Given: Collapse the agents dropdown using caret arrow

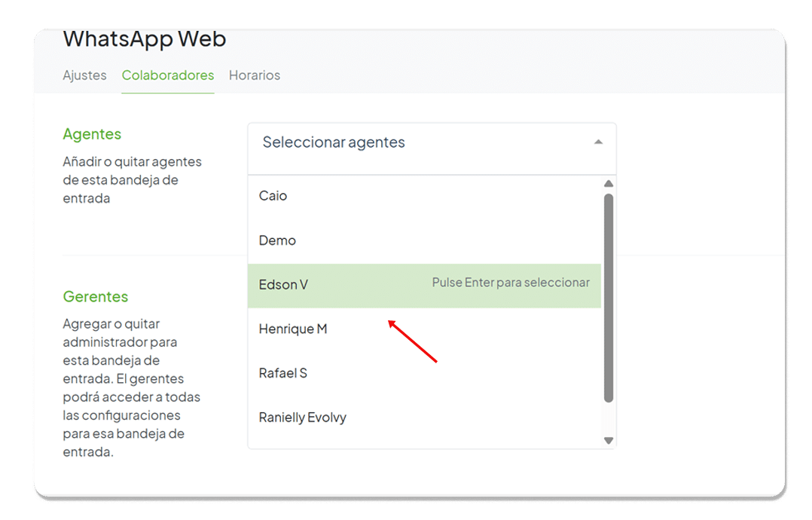Looking at the screenshot, I should [x=598, y=142].
